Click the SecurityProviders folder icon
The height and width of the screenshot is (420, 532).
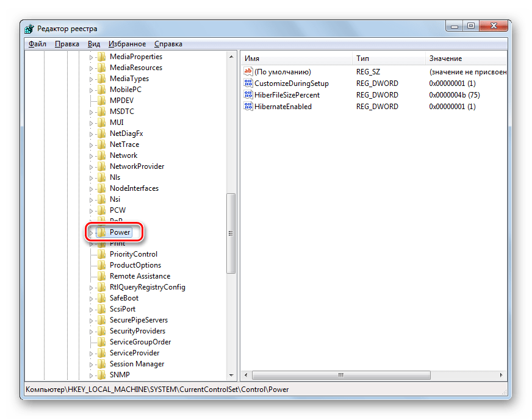(x=101, y=331)
